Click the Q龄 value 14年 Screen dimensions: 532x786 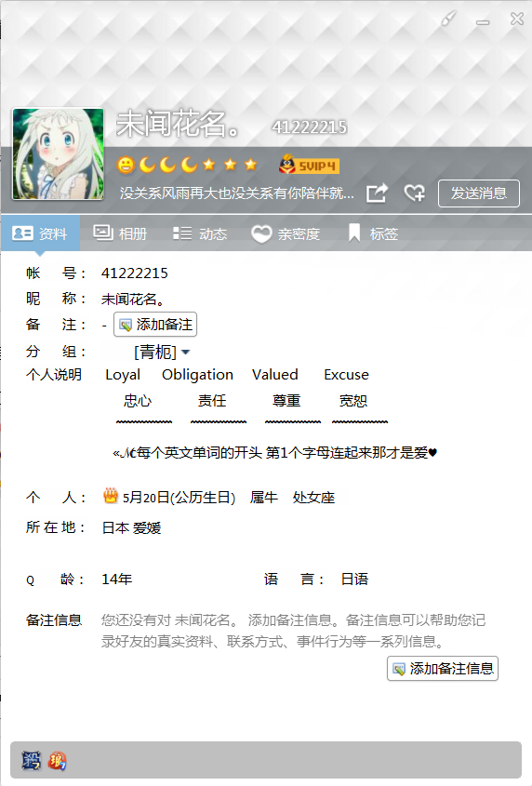117,580
